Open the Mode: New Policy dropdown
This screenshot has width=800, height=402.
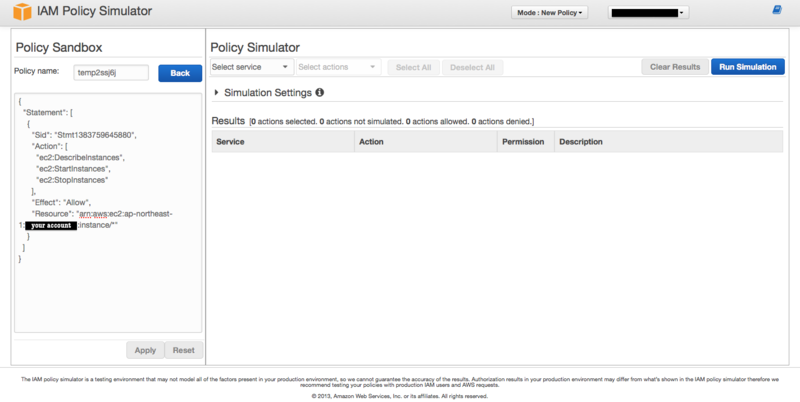(549, 13)
